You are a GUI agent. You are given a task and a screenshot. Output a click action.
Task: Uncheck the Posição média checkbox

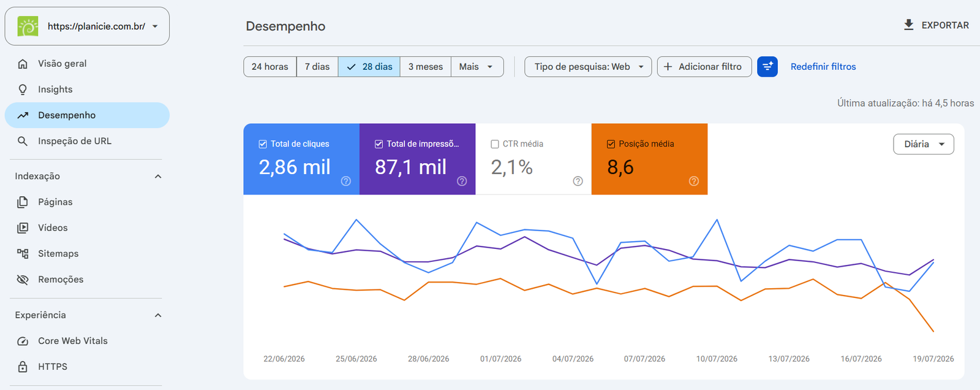click(611, 144)
